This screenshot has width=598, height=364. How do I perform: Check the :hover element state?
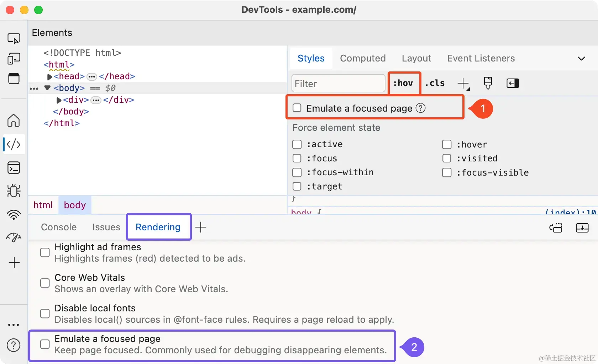447,144
